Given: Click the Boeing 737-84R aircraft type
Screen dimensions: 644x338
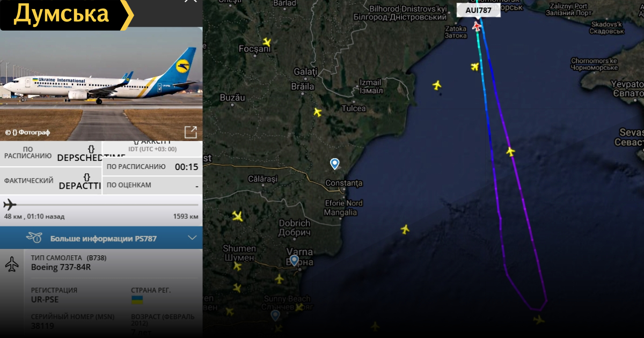Looking at the screenshot, I should pos(61,267).
